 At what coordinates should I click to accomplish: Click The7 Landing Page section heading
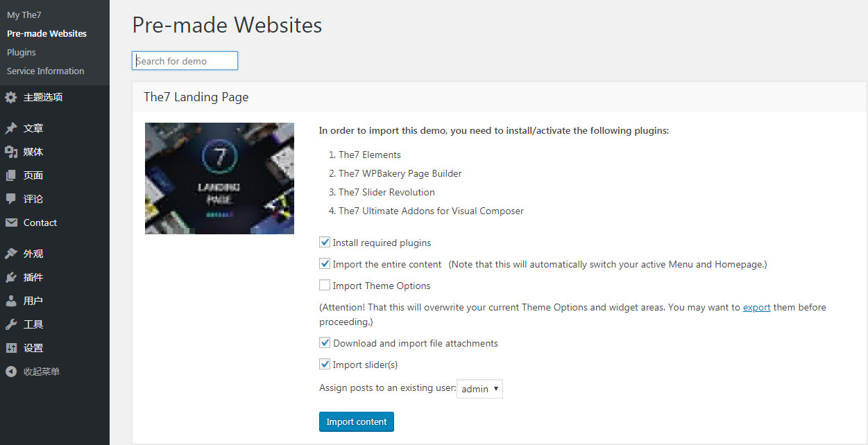(x=196, y=97)
